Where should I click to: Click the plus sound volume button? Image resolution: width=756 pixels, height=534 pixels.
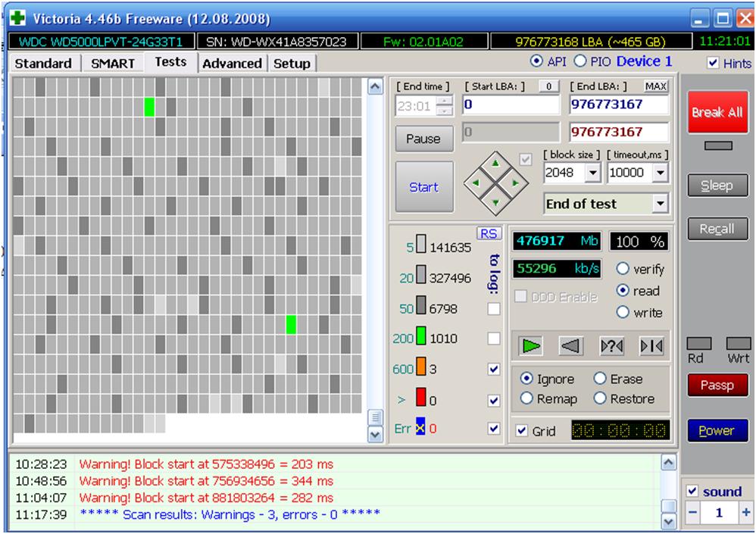[745, 512]
